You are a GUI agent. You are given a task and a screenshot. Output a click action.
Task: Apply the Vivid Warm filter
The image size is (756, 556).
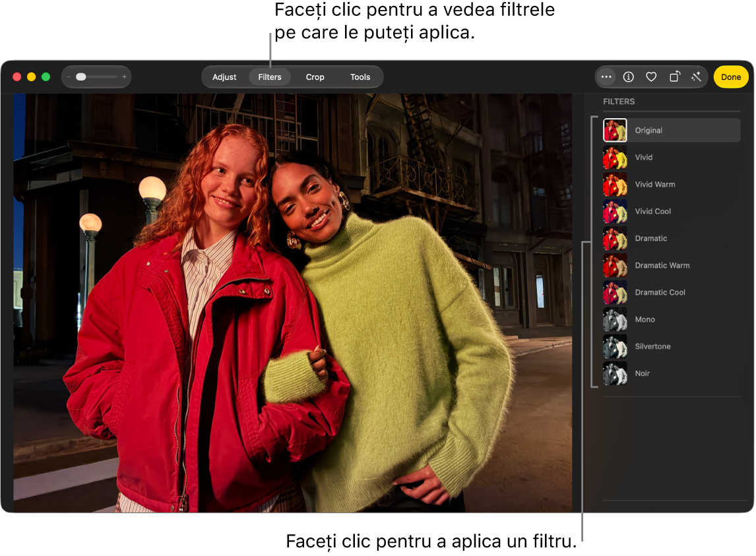pyautogui.click(x=671, y=184)
